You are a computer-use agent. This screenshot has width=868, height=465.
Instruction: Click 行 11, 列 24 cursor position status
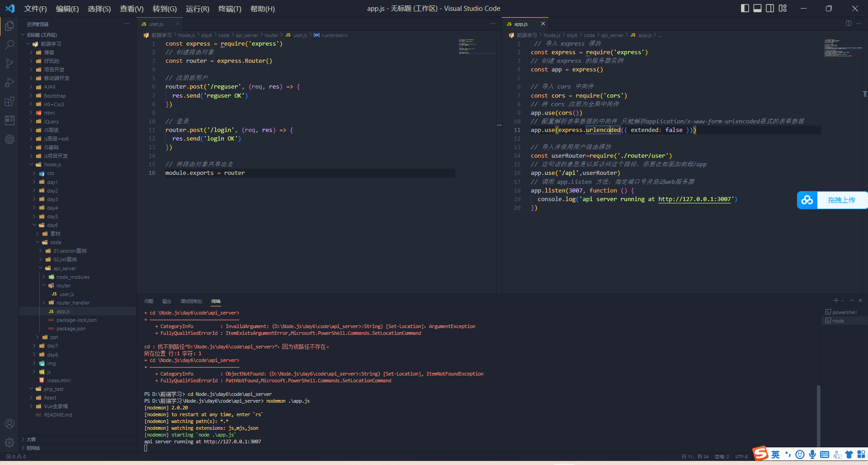pos(695,456)
